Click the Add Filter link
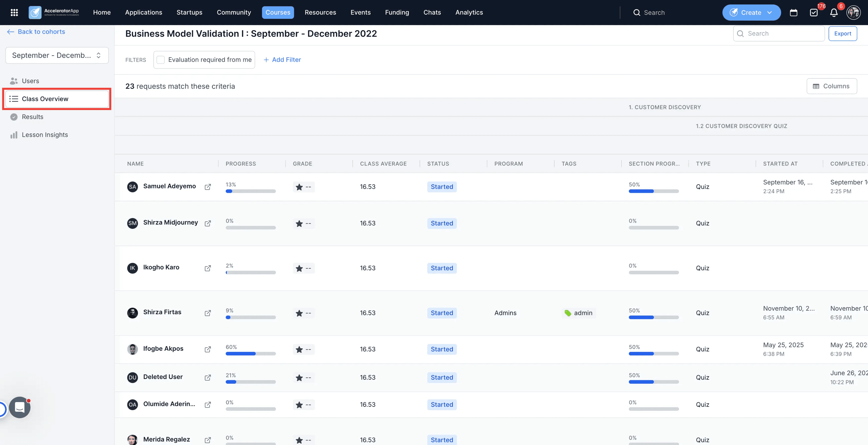This screenshot has height=445, width=868. [x=282, y=60]
